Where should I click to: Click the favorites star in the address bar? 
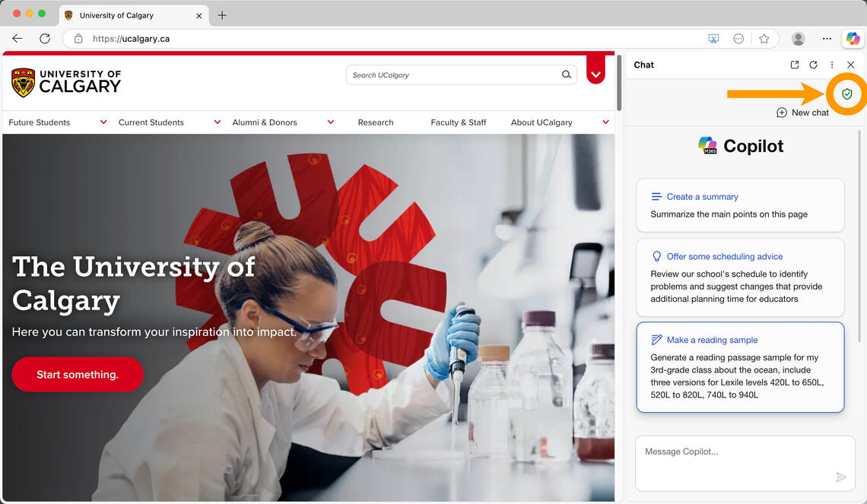(764, 38)
